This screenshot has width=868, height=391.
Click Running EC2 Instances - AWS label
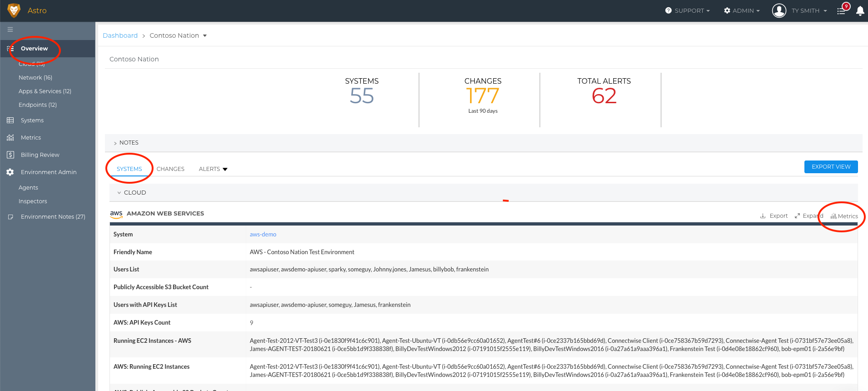coord(152,341)
